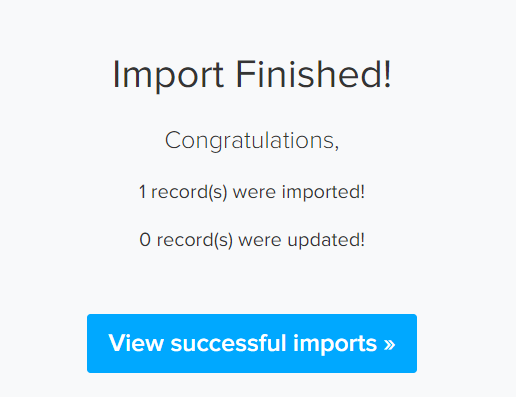The image size is (516, 397).
Task: Click the exclamation mark ending the heading
Action: tap(387, 74)
